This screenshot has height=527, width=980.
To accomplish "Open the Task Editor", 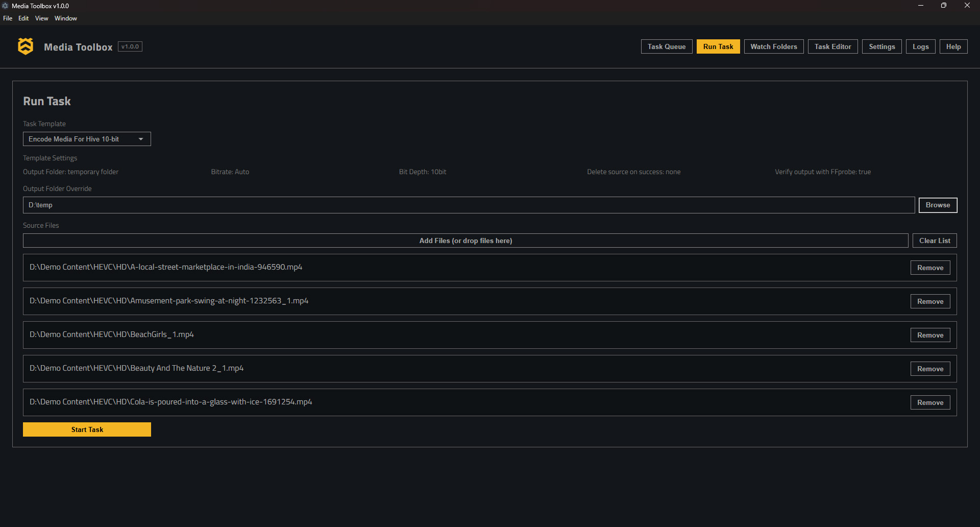I will [x=832, y=46].
